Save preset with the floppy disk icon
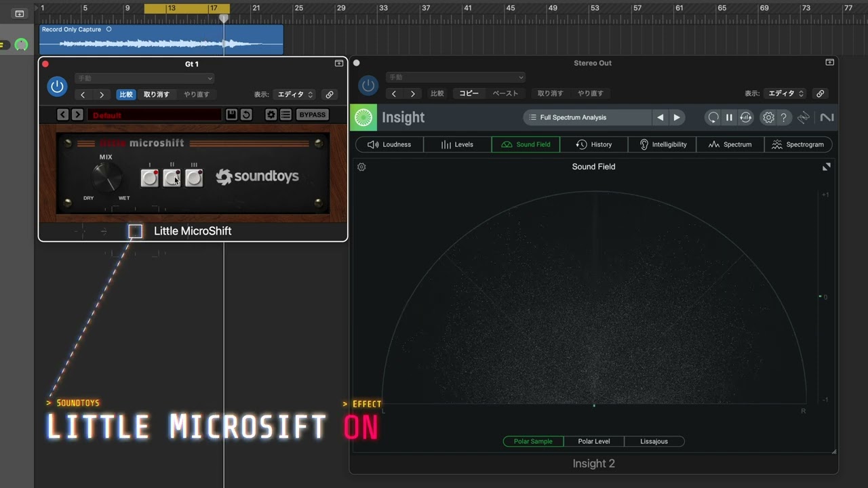Screen dimensions: 868x488 tap(231, 115)
